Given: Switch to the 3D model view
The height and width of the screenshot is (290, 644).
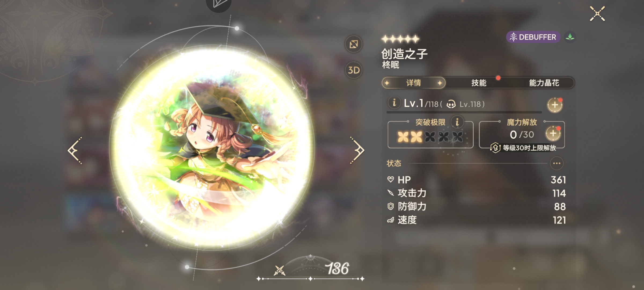Looking at the screenshot, I should (354, 70).
